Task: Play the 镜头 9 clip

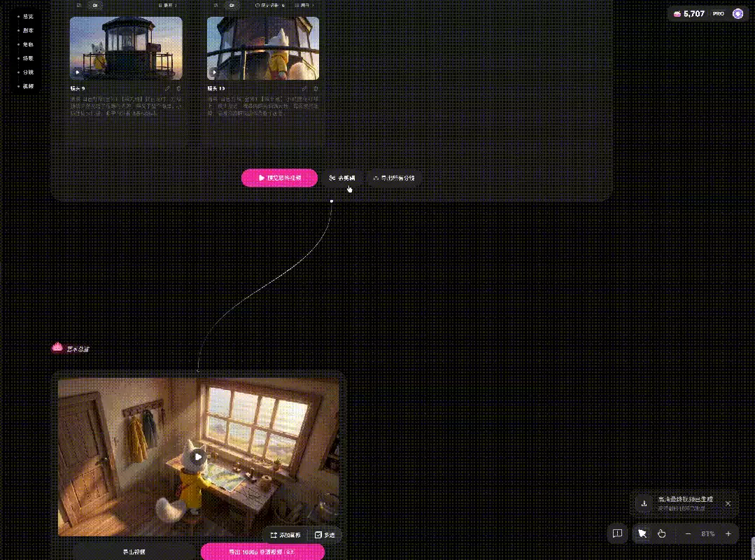Action: click(77, 72)
